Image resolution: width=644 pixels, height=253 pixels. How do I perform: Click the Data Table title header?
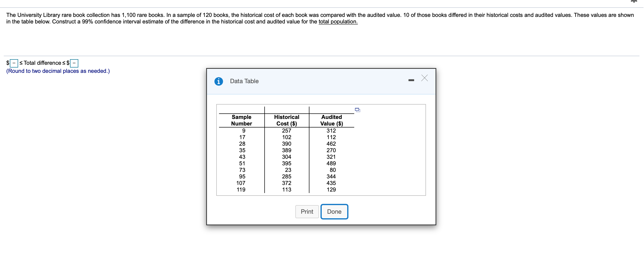[x=244, y=81]
